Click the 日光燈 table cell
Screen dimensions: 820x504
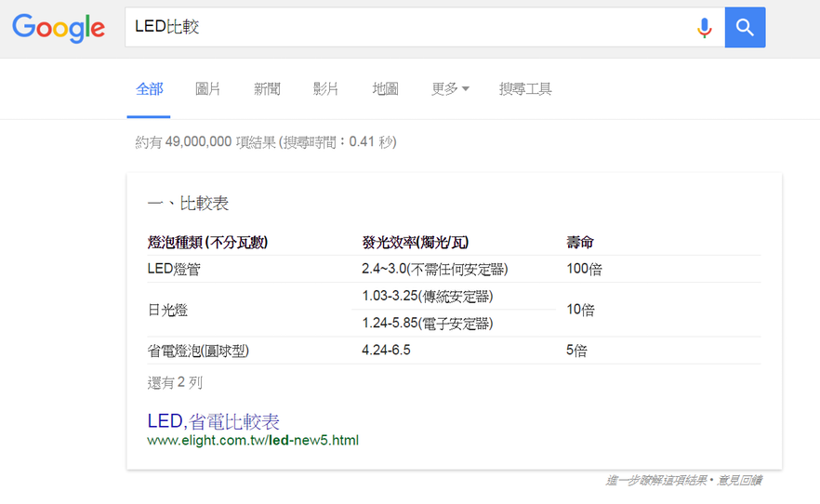(167, 310)
